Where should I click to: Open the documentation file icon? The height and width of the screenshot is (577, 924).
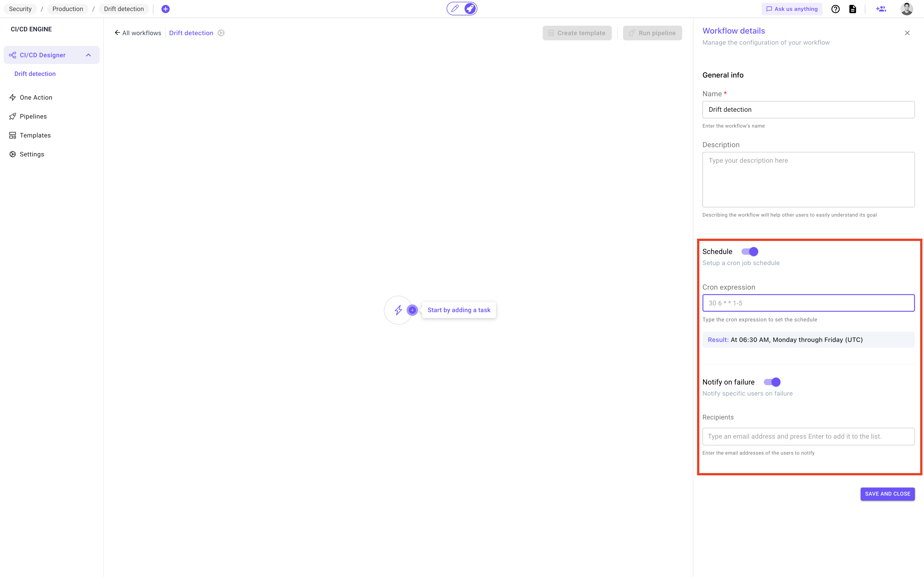[x=852, y=9]
